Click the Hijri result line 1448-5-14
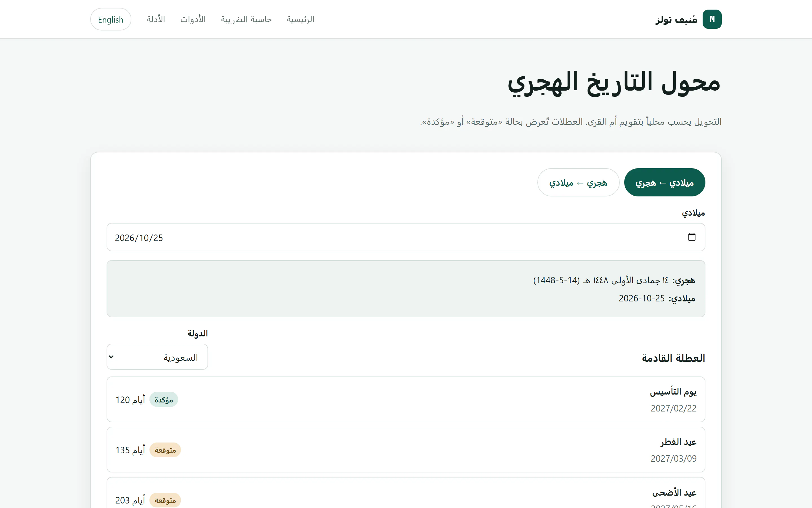Screen dimensions: 812x508 point(614,280)
